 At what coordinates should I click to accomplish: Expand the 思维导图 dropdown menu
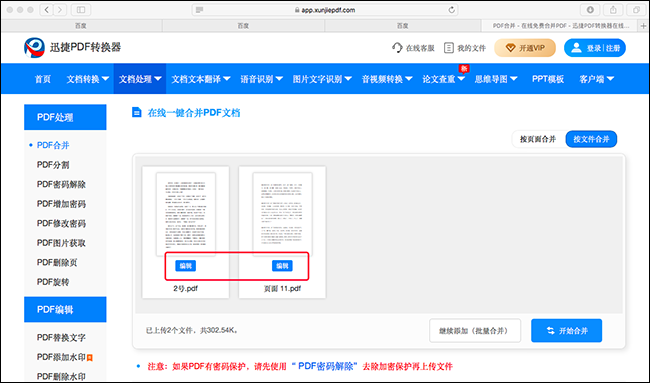496,79
